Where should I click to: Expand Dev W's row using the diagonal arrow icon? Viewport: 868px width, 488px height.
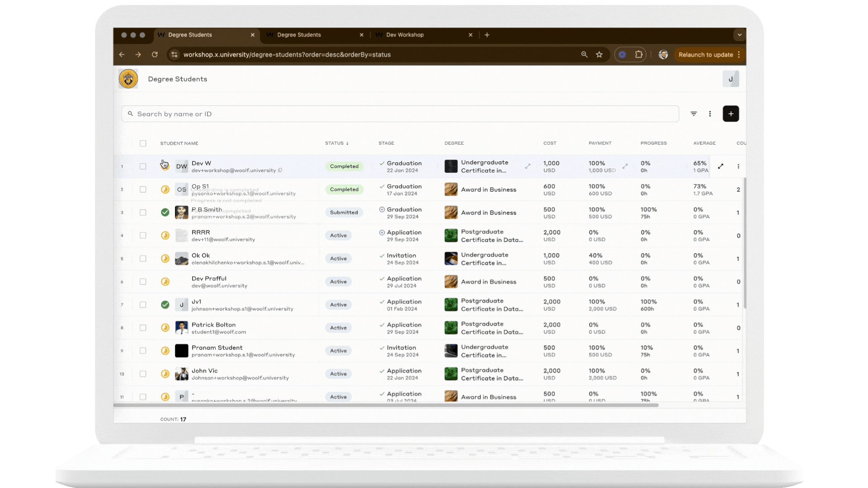(x=721, y=166)
